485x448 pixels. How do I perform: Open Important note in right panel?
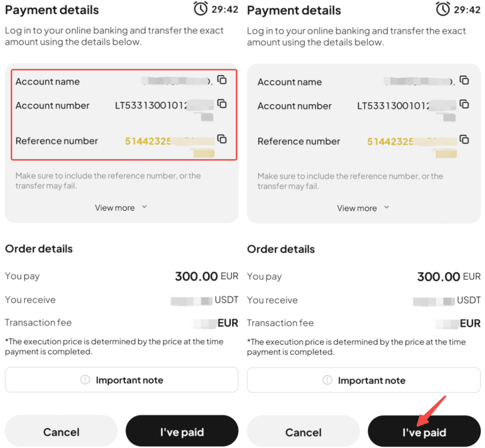(x=364, y=381)
